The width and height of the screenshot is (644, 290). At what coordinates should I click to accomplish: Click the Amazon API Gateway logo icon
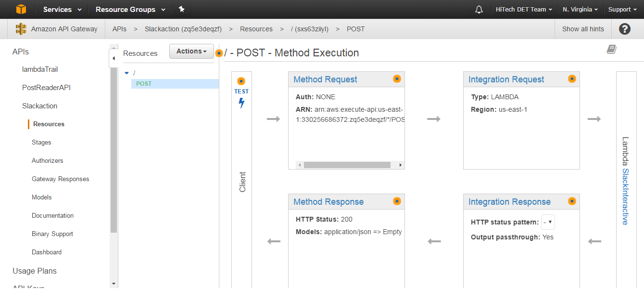coord(21,29)
